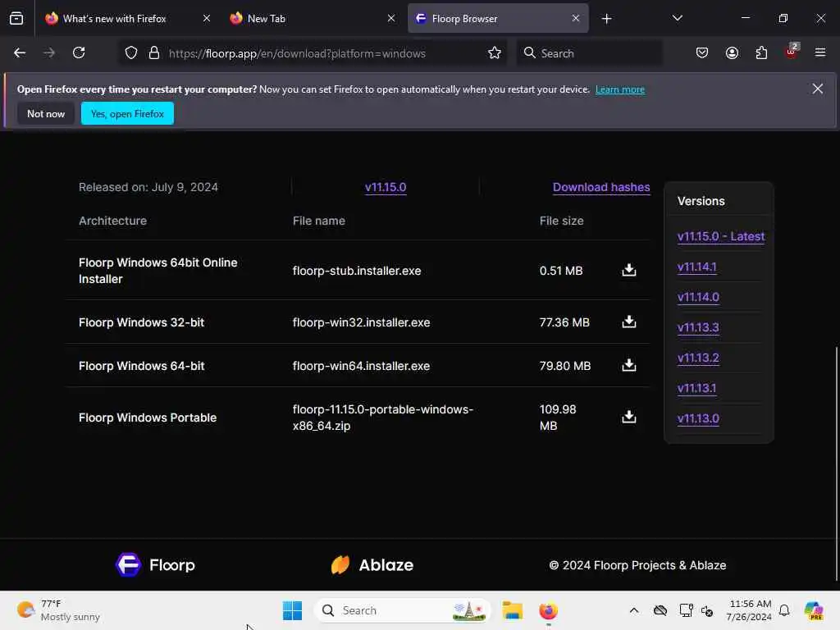Click the Floorp Windows Portable row label
Image resolution: width=840 pixels, height=630 pixels.
[148, 418]
